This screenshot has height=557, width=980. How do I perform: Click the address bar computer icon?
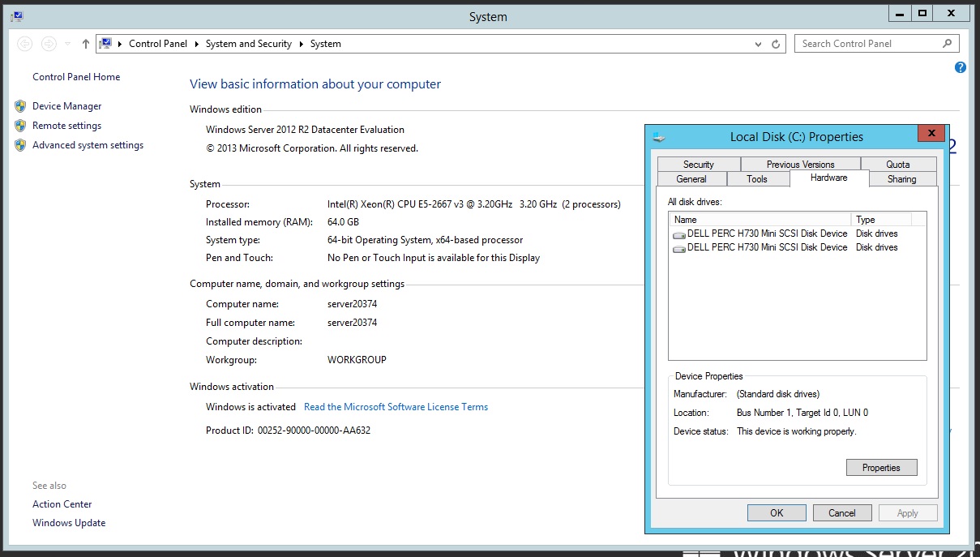coord(105,44)
